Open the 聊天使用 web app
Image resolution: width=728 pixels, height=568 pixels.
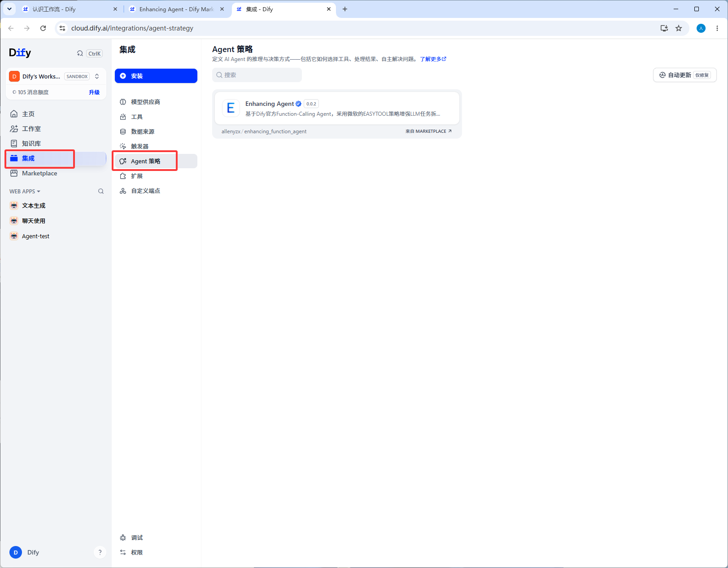(x=56, y=221)
